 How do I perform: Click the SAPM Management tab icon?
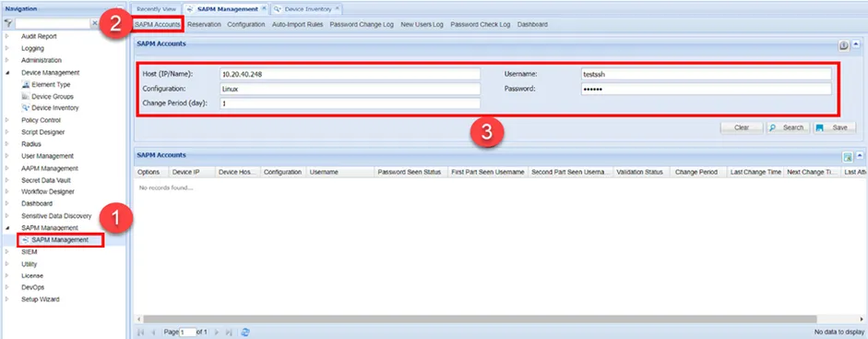[x=190, y=9]
